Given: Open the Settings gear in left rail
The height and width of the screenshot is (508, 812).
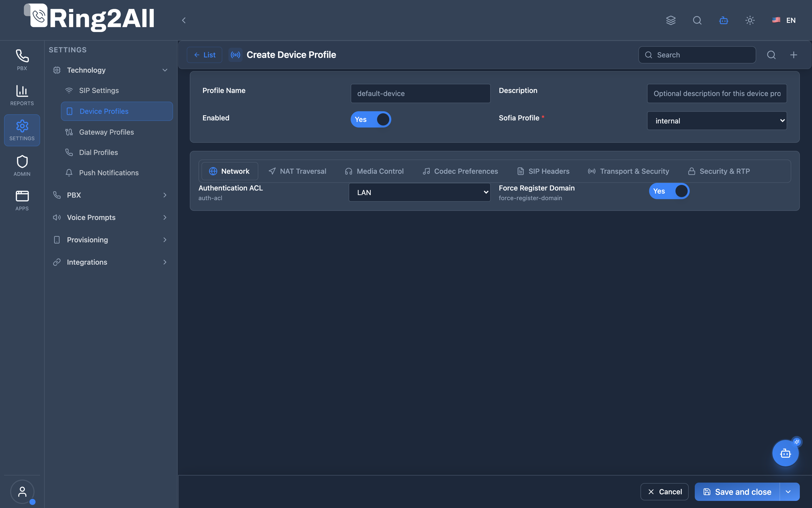Looking at the screenshot, I should (22, 130).
